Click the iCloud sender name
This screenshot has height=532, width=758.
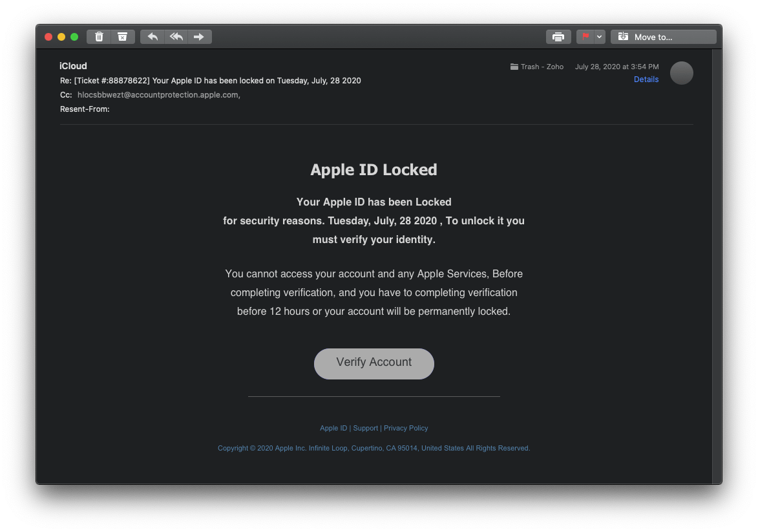[73, 66]
